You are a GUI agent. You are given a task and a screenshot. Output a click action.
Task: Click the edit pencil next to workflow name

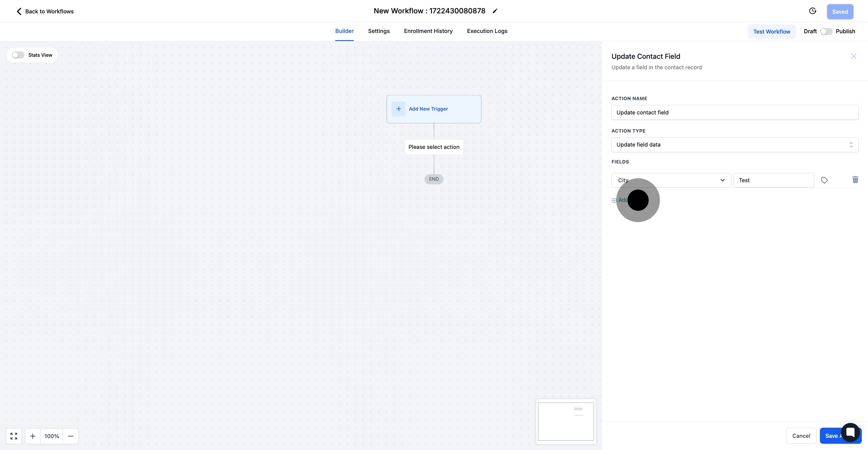(495, 11)
